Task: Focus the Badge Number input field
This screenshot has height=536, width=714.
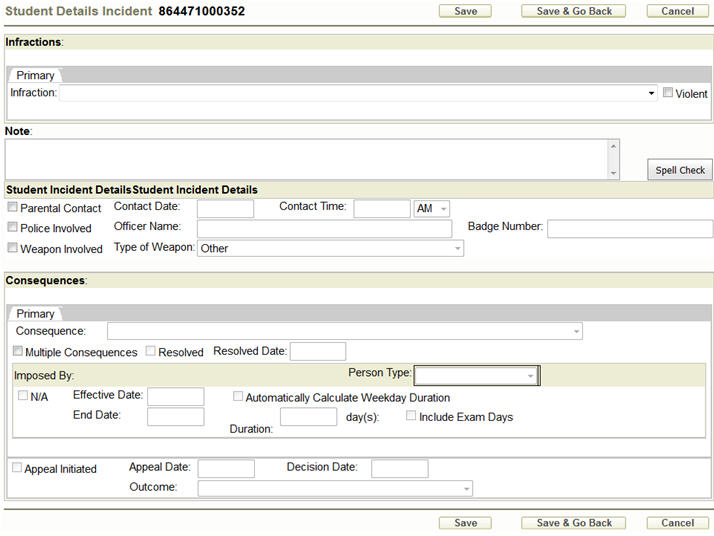Action: pyautogui.click(x=629, y=228)
